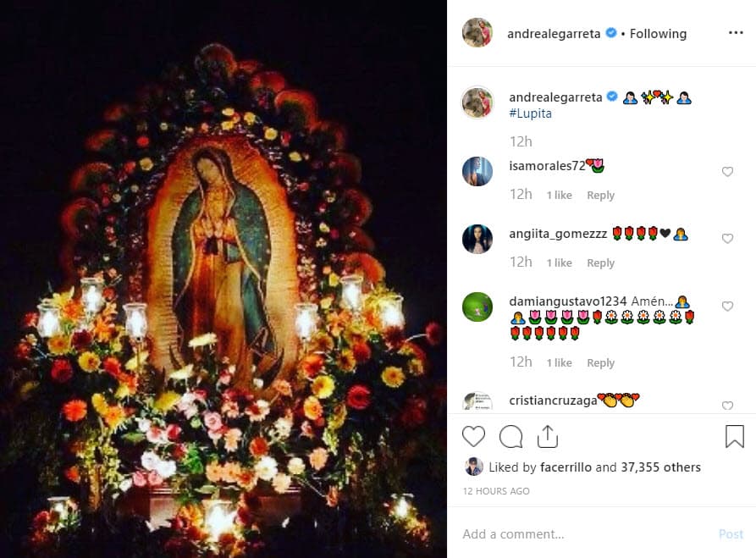This screenshot has height=558, width=756.
Task: Share the post using the arrow icon
Action: coord(548,437)
